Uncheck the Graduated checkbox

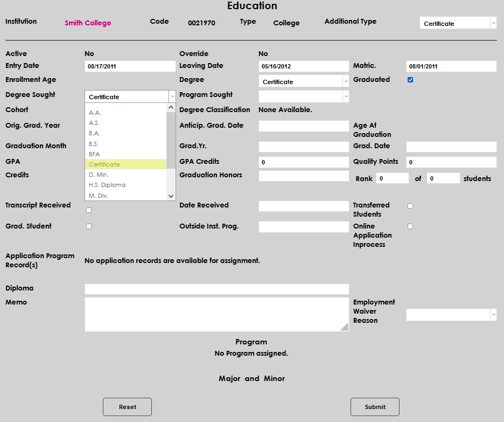pyautogui.click(x=410, y=80)
